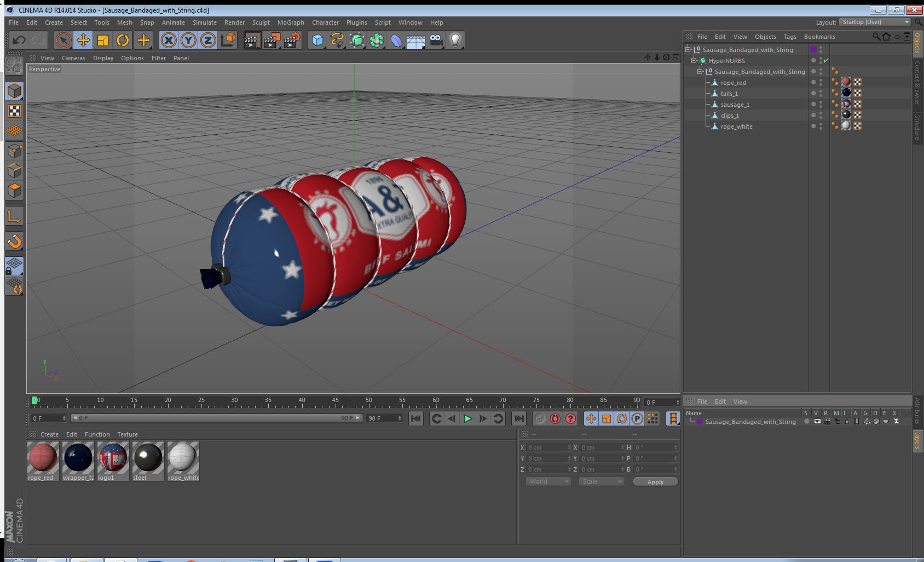This screenshot has height=562, width=924.
Task: Activate the Move tool in top toolbar
Action: [83, 40]
